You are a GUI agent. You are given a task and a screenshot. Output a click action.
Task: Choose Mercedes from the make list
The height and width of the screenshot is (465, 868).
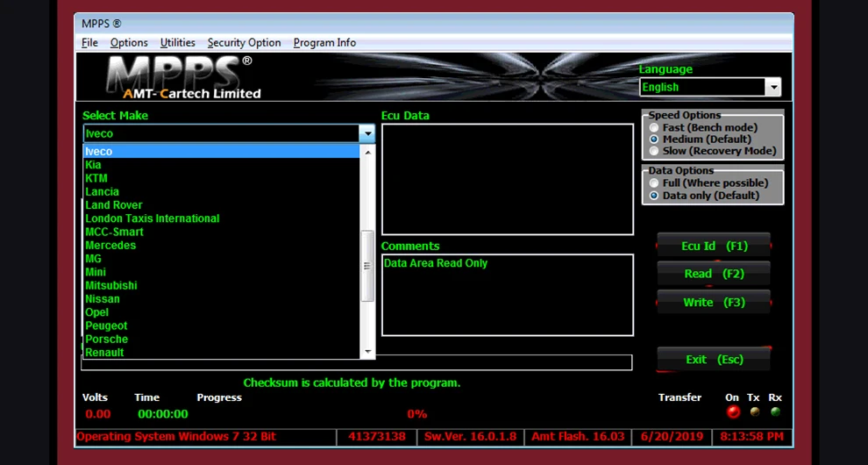(222, 245)
